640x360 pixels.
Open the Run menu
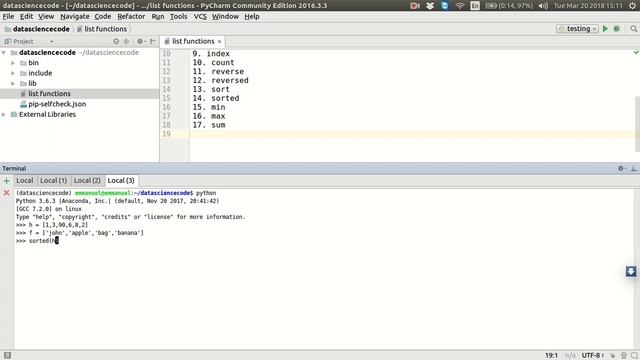158,16
